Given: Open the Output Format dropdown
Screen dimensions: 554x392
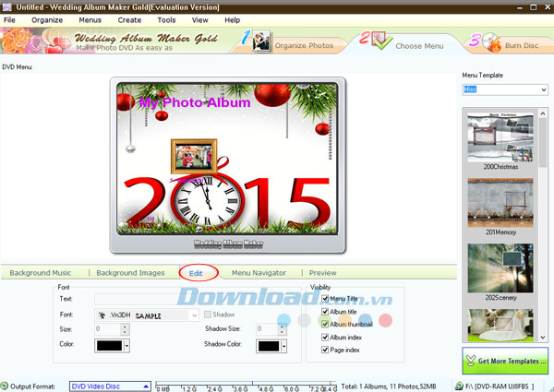Looking at the screenshot, I should (x=146, y=386).
